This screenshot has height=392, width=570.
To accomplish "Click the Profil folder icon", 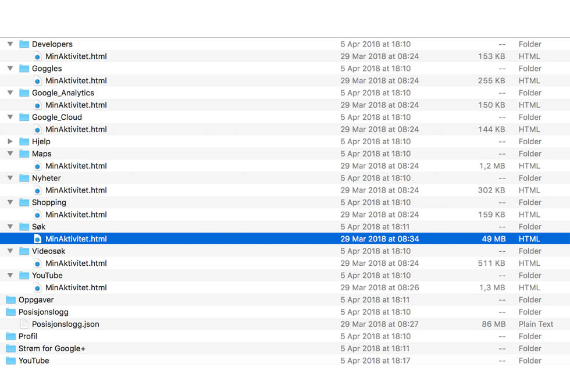I will tap(11, 336).
